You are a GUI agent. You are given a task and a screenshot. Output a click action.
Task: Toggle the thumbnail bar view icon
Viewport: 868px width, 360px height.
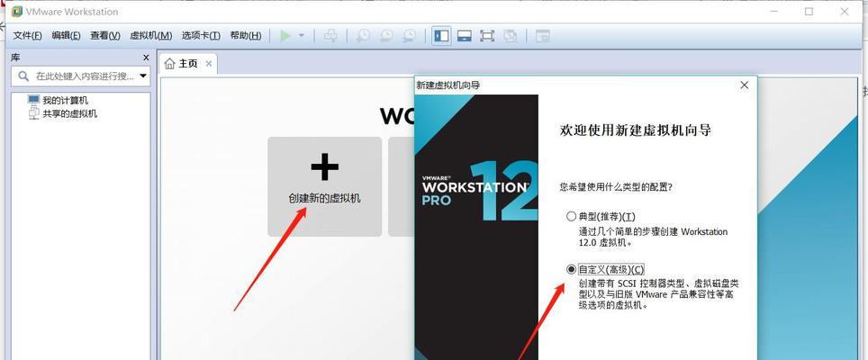click(x=464, y=36)
